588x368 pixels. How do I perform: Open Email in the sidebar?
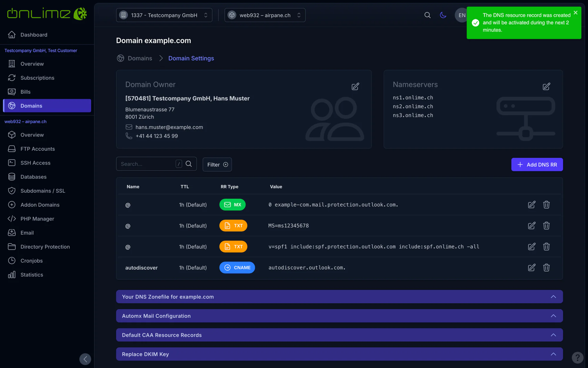[47, 233]
